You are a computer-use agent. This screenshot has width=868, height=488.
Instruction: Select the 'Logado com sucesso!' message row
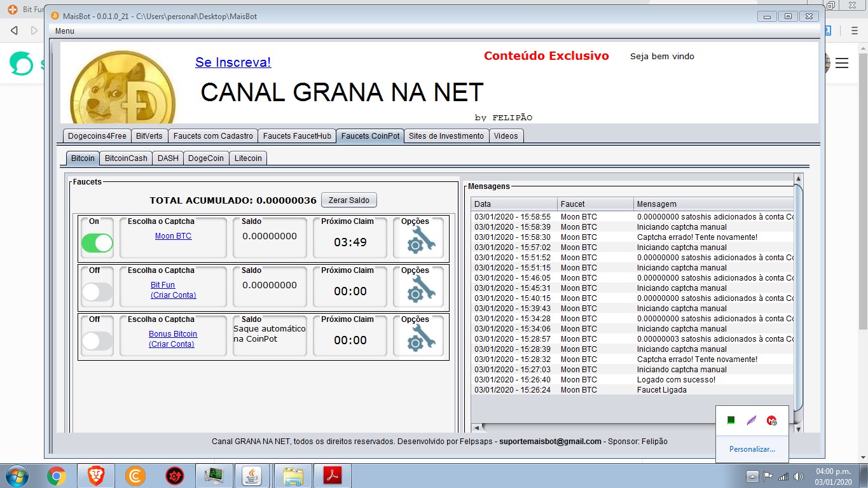coord(633,379)
